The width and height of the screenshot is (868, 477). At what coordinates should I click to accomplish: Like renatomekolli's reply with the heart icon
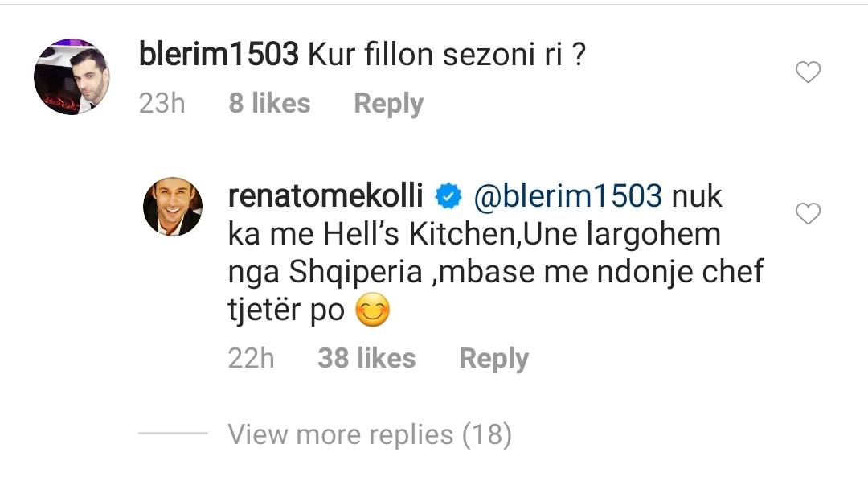(808, 214)
